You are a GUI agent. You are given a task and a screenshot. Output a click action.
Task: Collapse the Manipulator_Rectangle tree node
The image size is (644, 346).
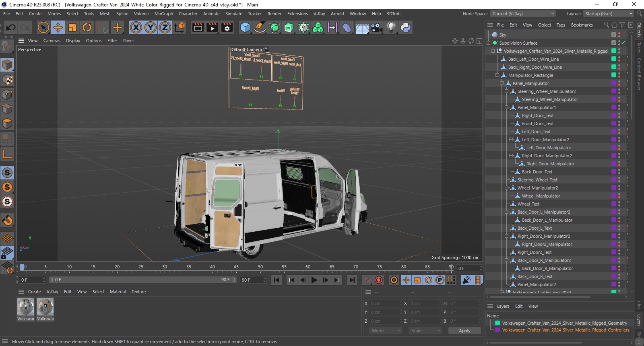pyautogui.click(x=498, y=75)
